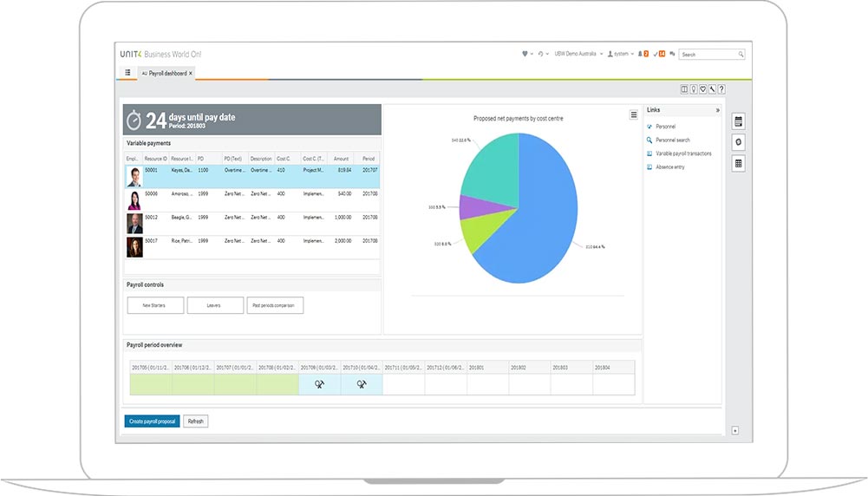Viewport: 868px width, 496px height.
Task: Click the Refresh button
Action: tap(195, 421)
